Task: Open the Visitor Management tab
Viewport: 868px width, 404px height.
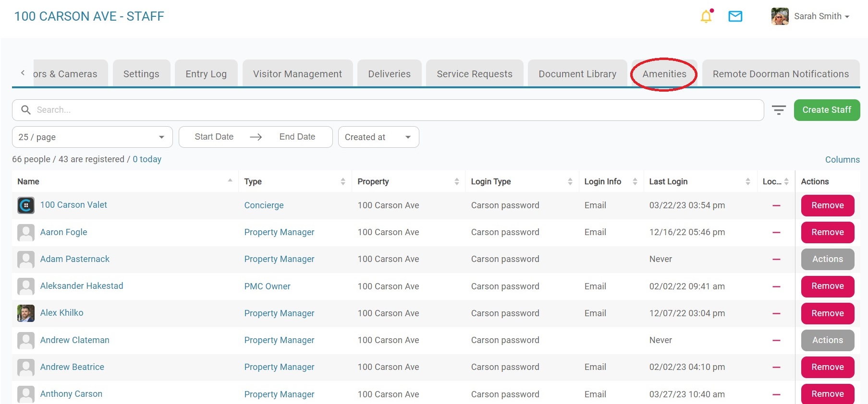Action: [297, 74]
